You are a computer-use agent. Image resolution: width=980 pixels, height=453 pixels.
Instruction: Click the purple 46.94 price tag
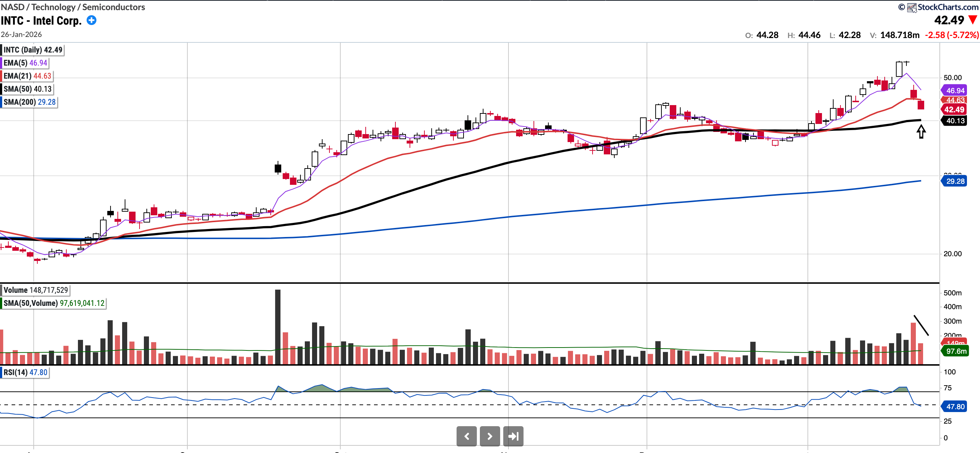[955, 91]
